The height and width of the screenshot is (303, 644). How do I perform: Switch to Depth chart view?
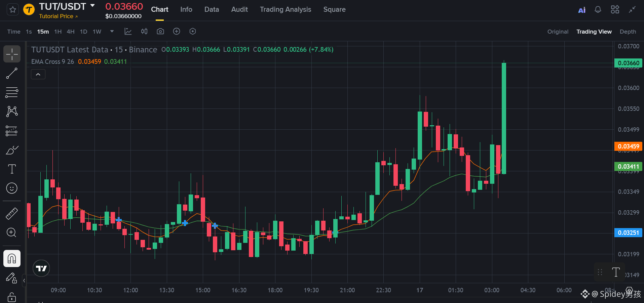[x=628, y=32]
